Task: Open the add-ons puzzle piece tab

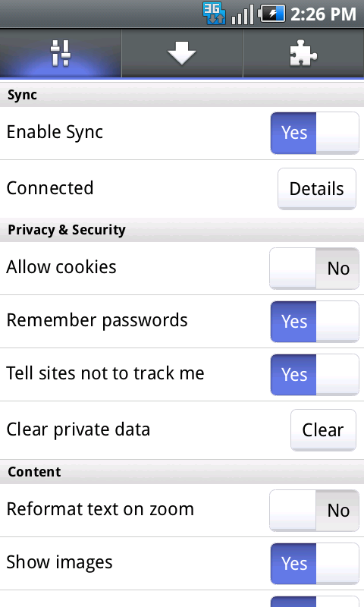Action: pyautogui.click(x=303, y=53)
